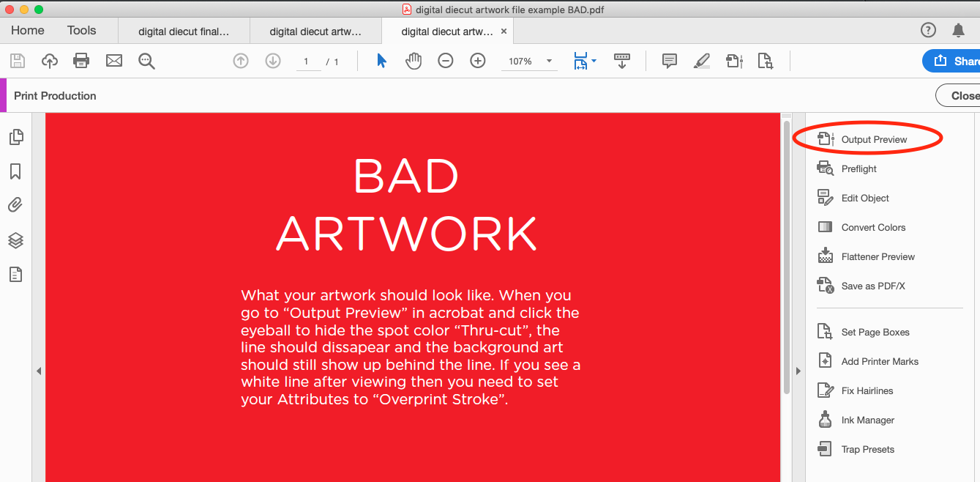Switch to the Tools tab
The image size is (980, 482).
(x=81, y=31)
